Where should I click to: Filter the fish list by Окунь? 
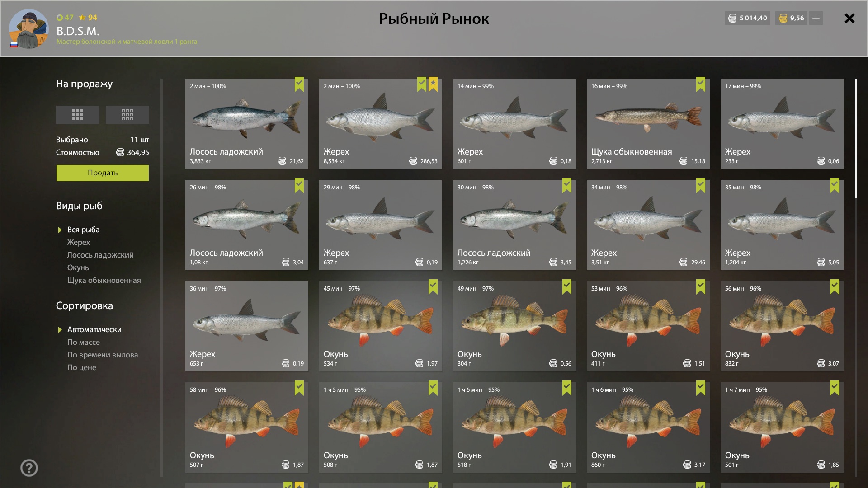click(78, 267)
